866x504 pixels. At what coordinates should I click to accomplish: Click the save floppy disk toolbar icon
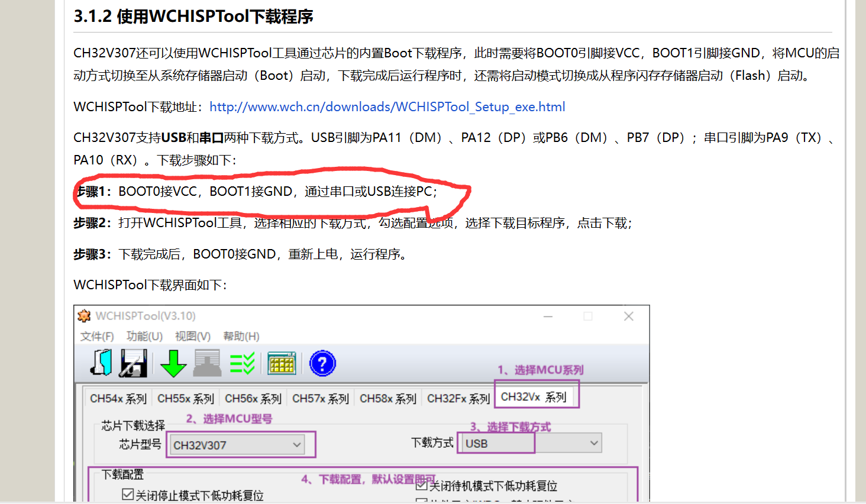(x=134, y=363)
